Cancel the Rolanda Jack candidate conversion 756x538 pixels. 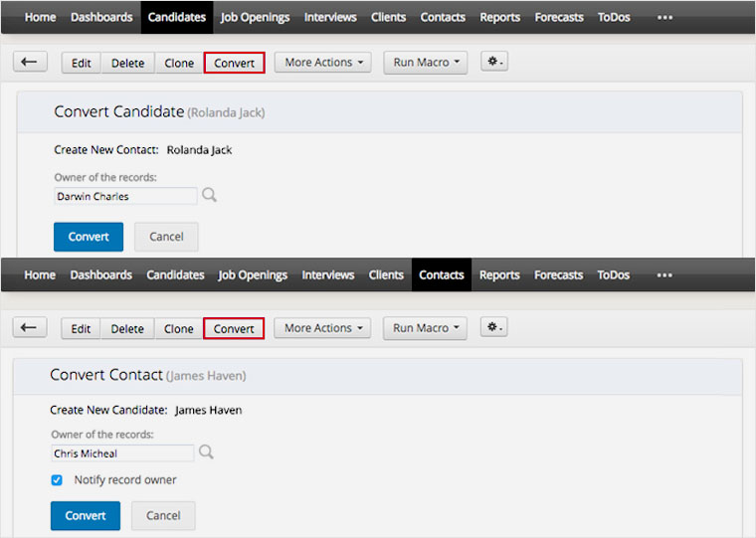pyautogui.click(x=166, y=237)
